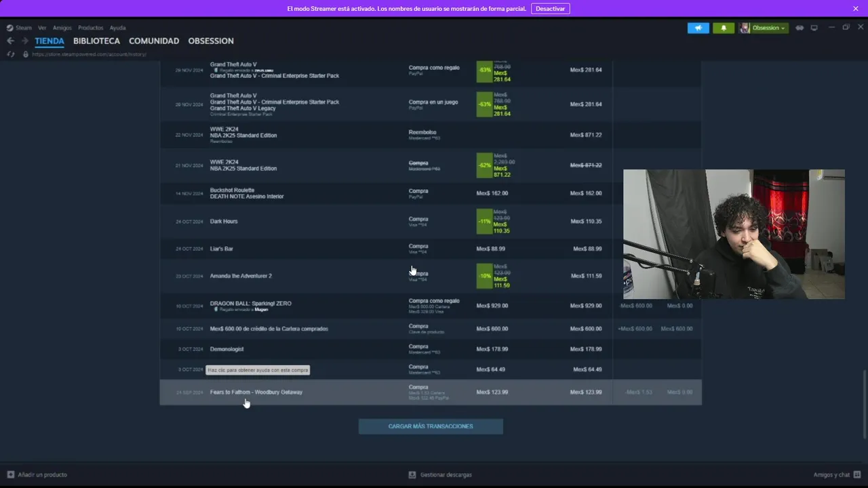This screenshot has height=488, width=868.
Task: Click the Steam logo menu
Action: click(19, 28)
